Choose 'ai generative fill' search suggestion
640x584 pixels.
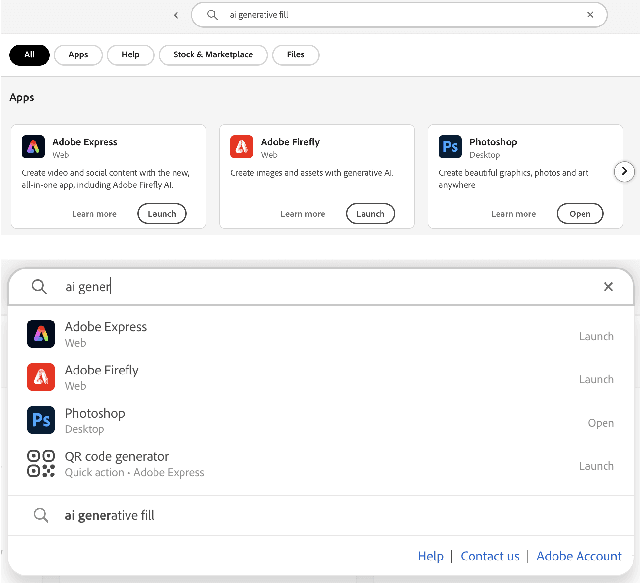[x=110, y=516]
